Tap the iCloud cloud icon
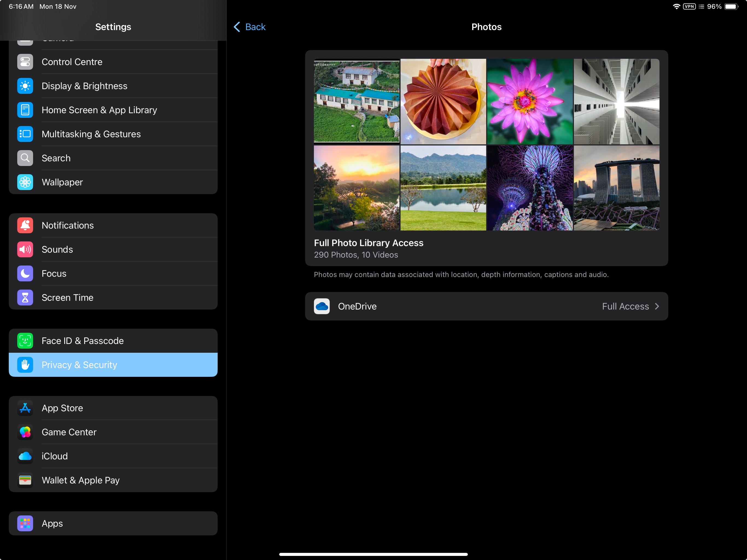This screenshot has width=747, height=560. 25,456
